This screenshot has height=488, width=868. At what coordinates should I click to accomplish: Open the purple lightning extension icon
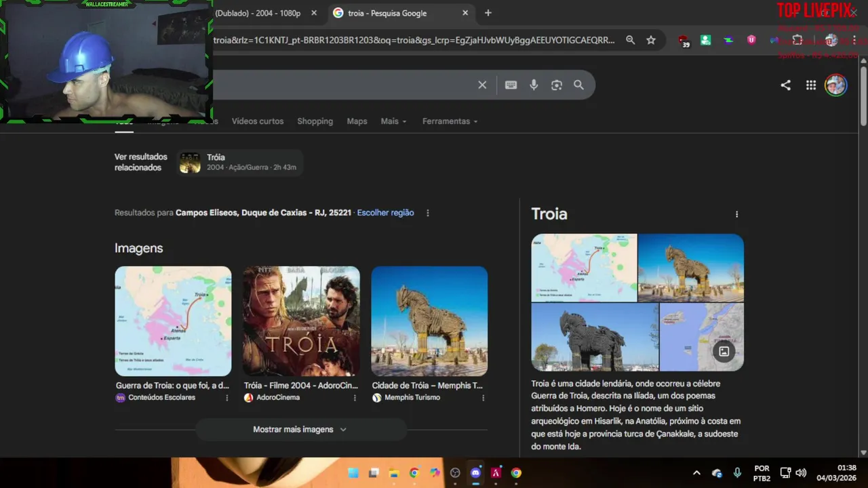pyautogui.click(x=728, y=40)
